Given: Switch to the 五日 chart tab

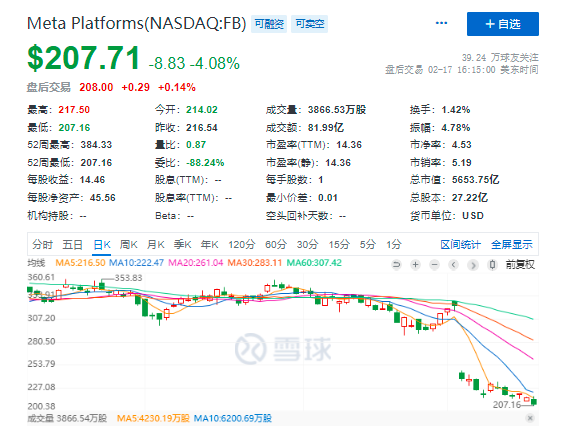Looking at the screenshot, I should coord(72,245).
